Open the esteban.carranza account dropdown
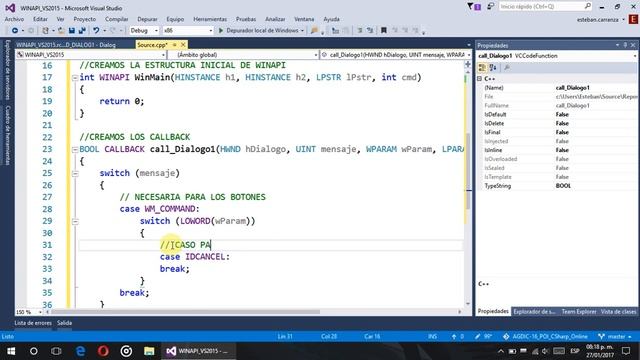This screenshot has height=360, width=640. click(x=623, y=20)
